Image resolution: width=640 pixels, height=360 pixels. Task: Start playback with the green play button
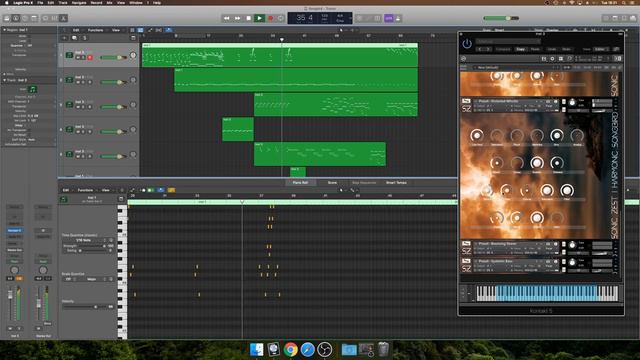[259, 18]
